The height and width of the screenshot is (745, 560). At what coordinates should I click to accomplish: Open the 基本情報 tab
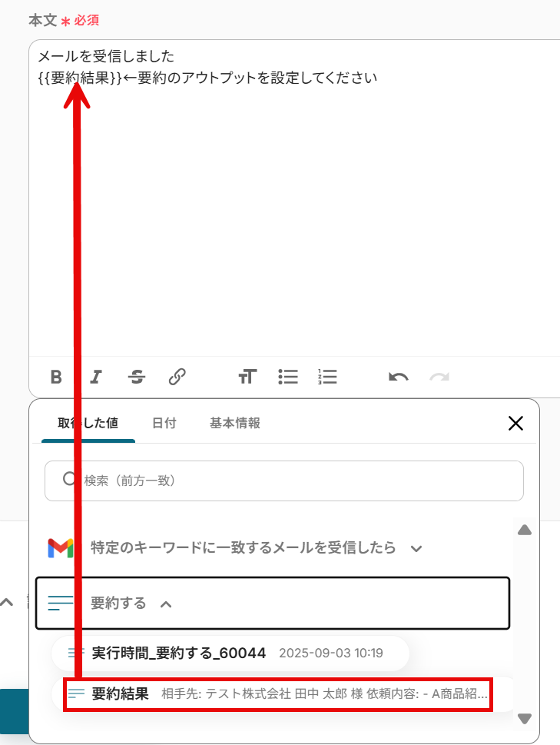(x=235, y=423)
